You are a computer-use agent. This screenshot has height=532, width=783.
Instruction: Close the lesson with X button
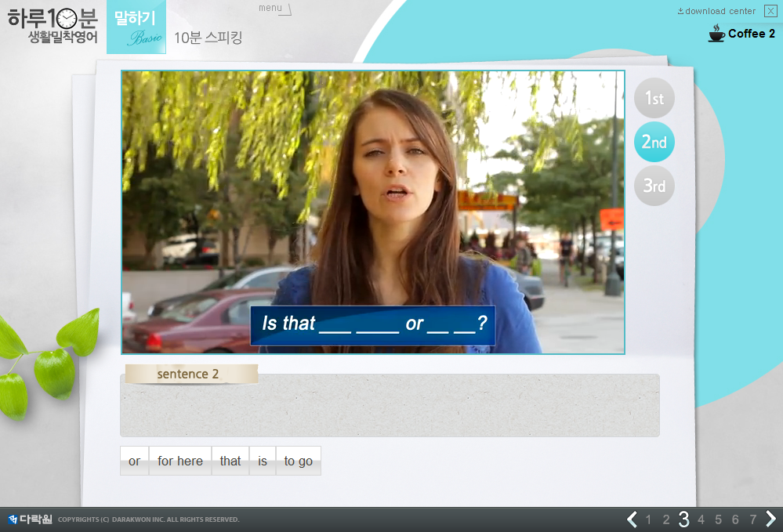(770, 11)
